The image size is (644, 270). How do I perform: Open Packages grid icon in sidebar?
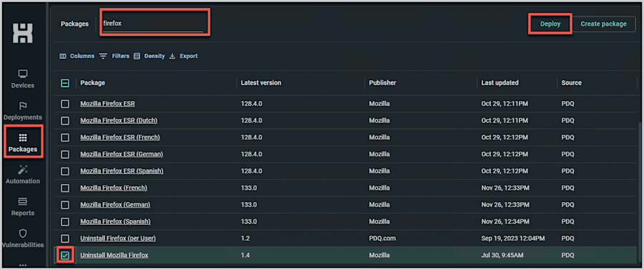23,138
